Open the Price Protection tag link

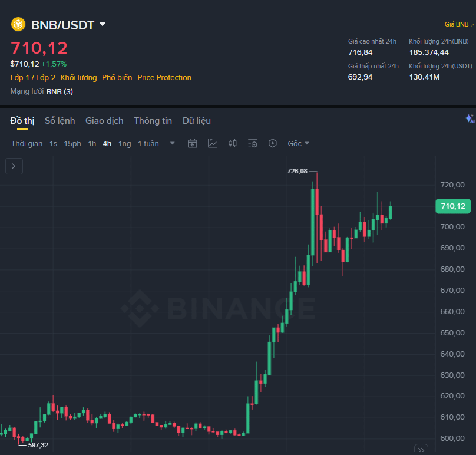point(164,78)
